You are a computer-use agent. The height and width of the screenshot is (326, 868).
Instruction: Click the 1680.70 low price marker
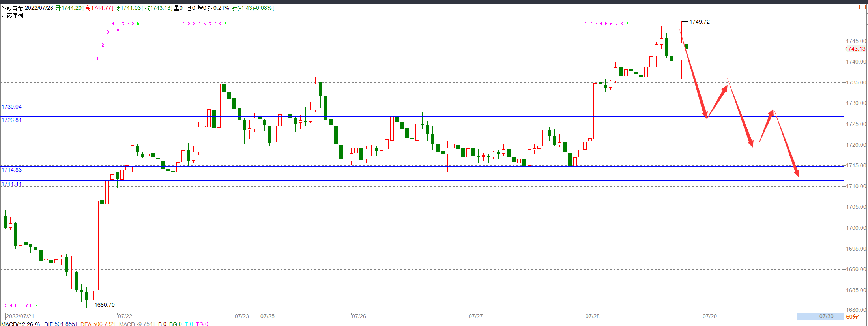point(105,305)
